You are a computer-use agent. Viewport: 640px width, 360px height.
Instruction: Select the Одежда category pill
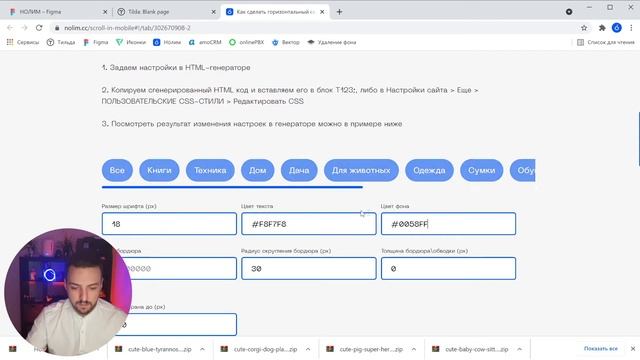tap(429, 170)
